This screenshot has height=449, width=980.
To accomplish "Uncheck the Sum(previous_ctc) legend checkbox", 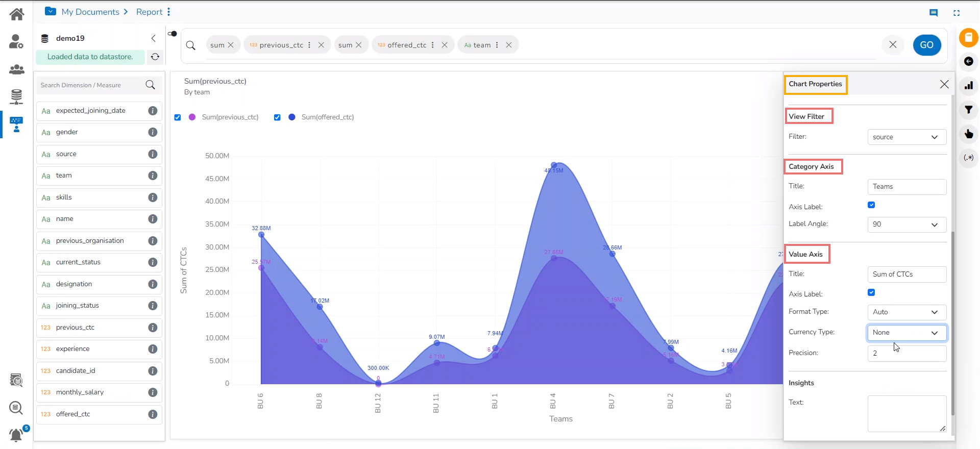I will pyautogui.click(x=178, y=117).
